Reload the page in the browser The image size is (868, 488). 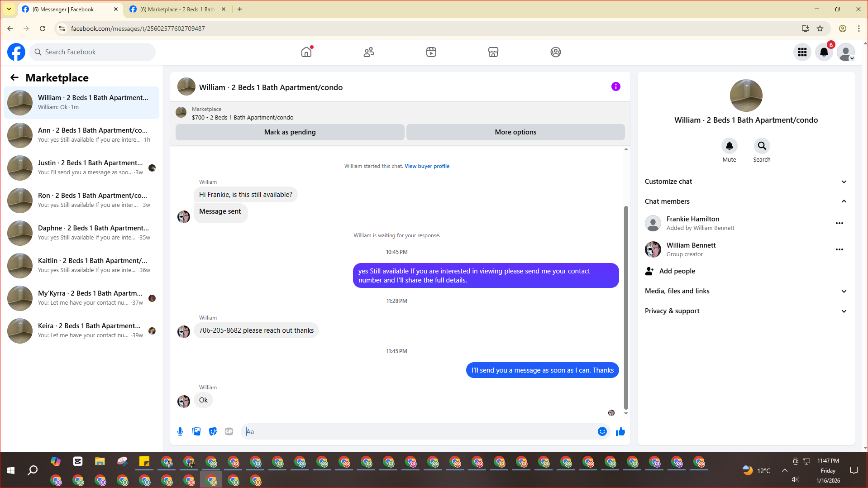pos(43,29)
